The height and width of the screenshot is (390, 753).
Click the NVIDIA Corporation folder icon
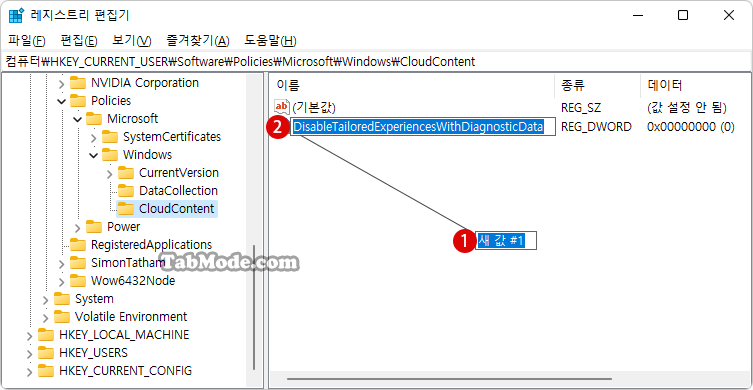tap(78, 83)
